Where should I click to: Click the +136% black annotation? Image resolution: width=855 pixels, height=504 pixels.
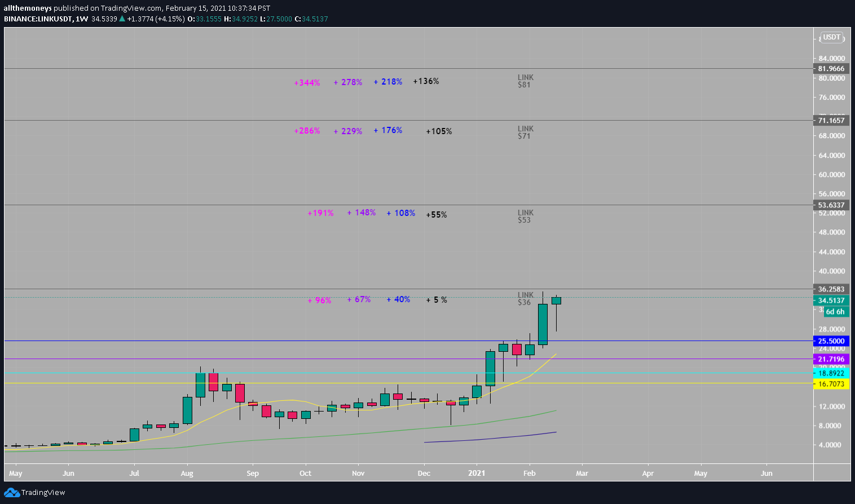(426, 81)
